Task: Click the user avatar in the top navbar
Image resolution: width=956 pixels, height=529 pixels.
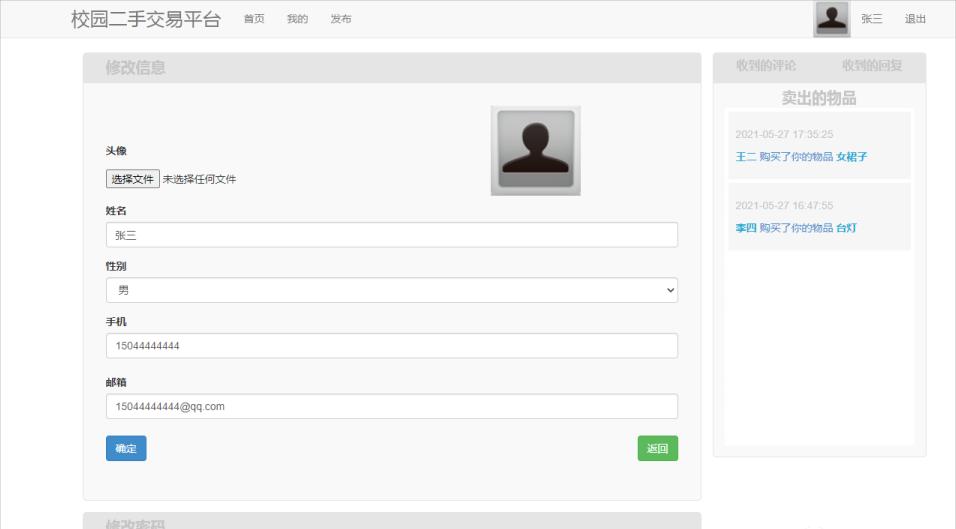Action: click(832, 19)
